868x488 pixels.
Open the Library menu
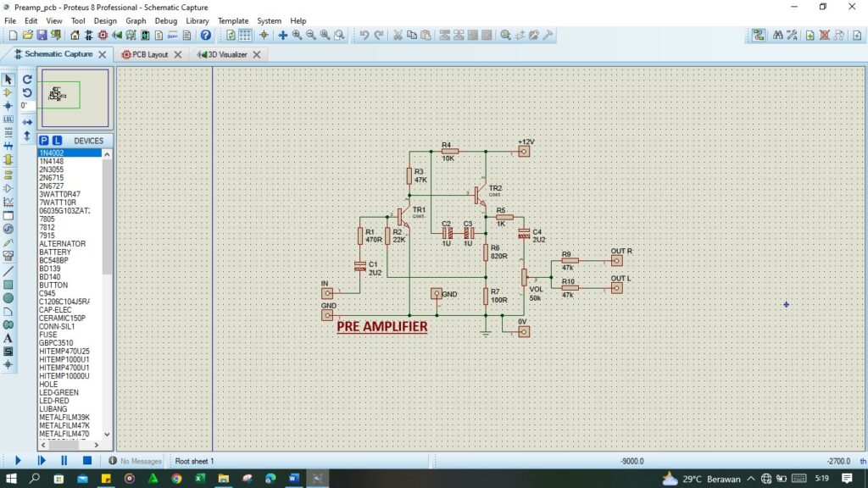(x=197, y=20)
